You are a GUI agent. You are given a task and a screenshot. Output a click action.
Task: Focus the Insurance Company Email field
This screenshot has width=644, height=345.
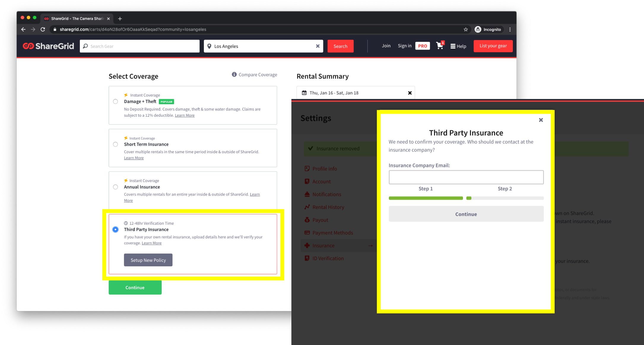[x=466, y=177]
